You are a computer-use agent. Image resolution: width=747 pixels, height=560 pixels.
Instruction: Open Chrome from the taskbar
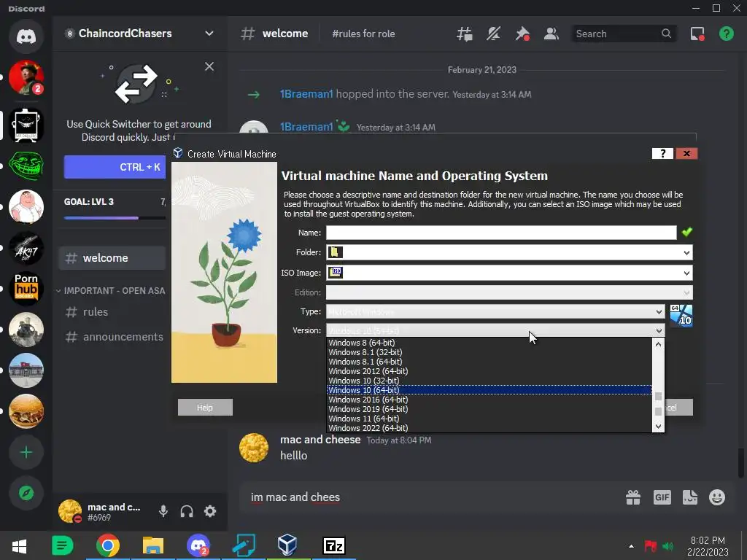pyautogui.click(x=108, y=545)
